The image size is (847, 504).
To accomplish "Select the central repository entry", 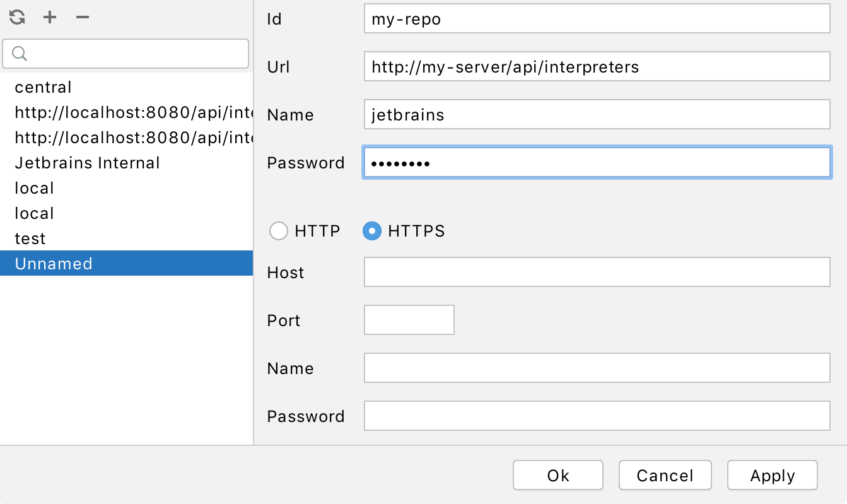I will 44,87.
